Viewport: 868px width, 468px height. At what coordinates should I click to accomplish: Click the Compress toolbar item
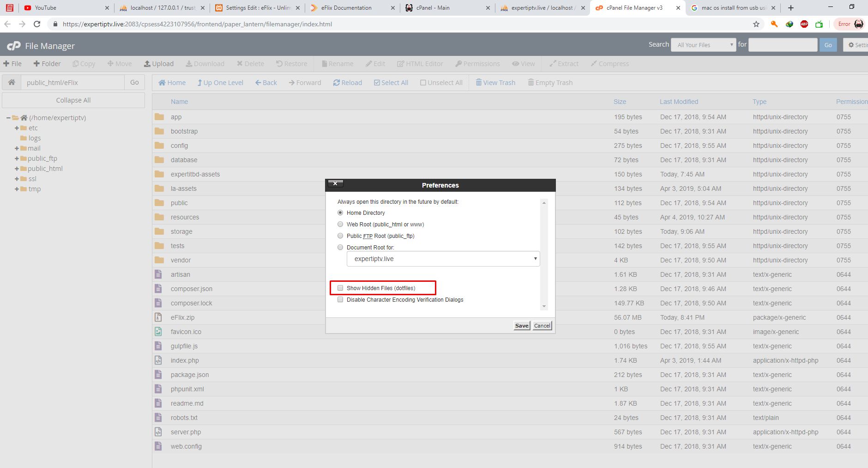coord(610,64)
